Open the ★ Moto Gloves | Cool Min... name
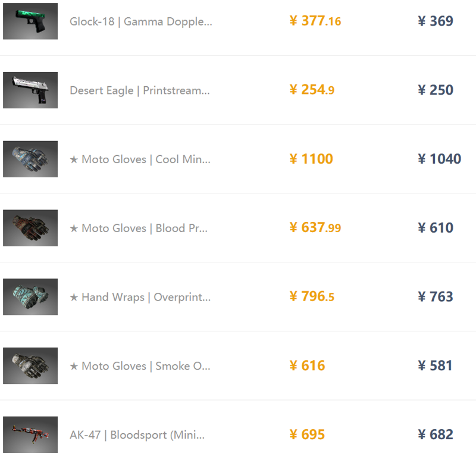Viewport: 476px width, 460px height. click(x=140, y=159)
